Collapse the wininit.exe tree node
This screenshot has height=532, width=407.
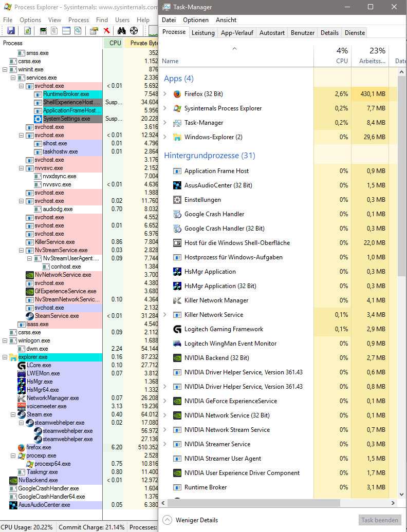pos(5,69)
